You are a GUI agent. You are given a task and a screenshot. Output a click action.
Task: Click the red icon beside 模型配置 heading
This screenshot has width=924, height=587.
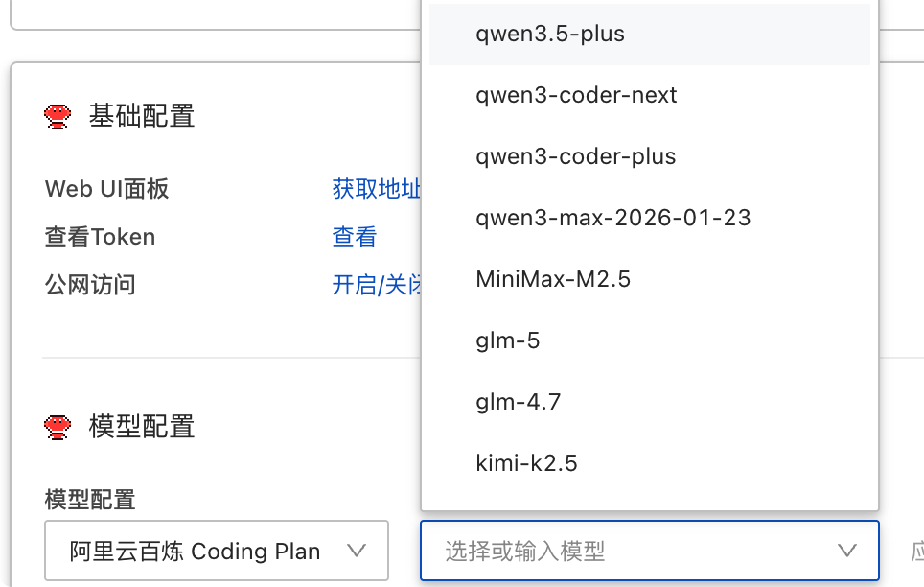[58, 426]
